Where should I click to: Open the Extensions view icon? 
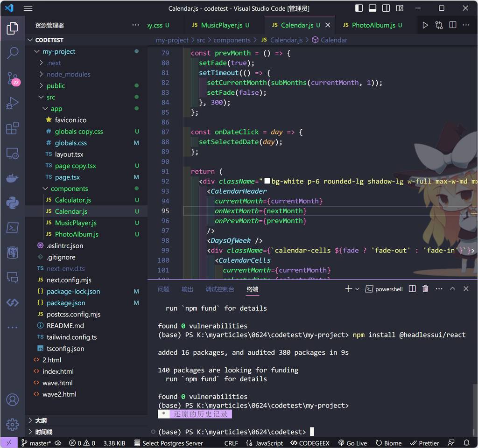[x=13, y=128]
